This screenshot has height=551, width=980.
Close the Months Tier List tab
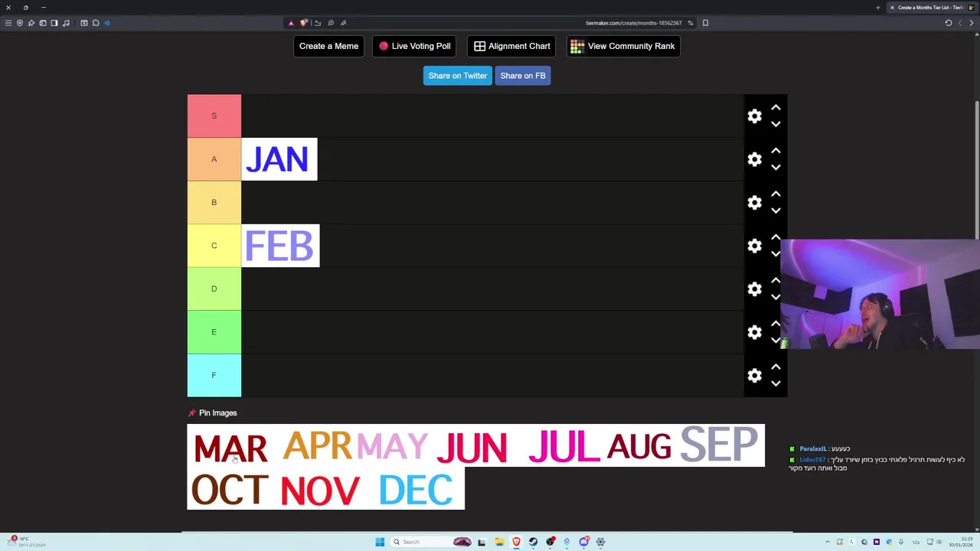(x=892, y=8)
